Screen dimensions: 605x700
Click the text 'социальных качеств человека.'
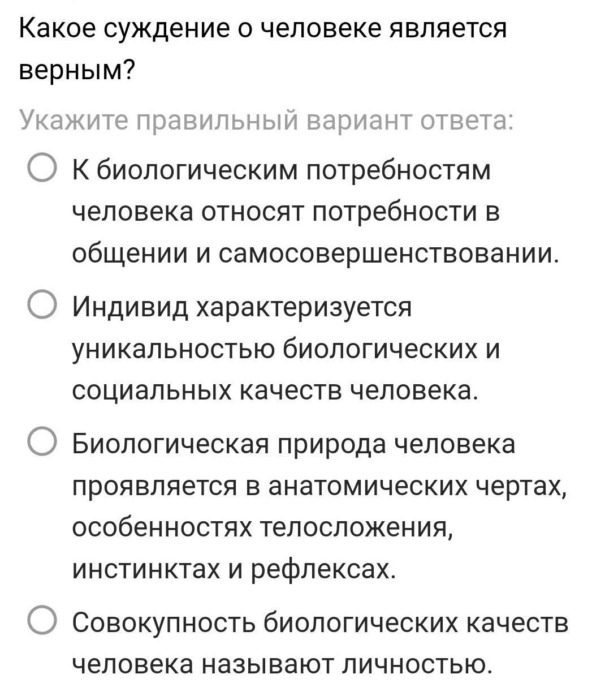(275, 390)
